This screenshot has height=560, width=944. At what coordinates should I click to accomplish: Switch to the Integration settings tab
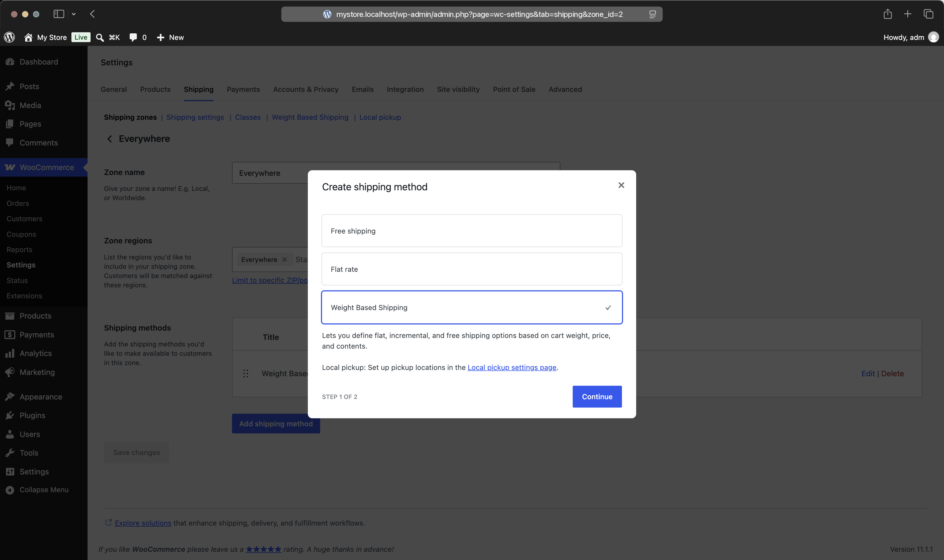(405, 89)
